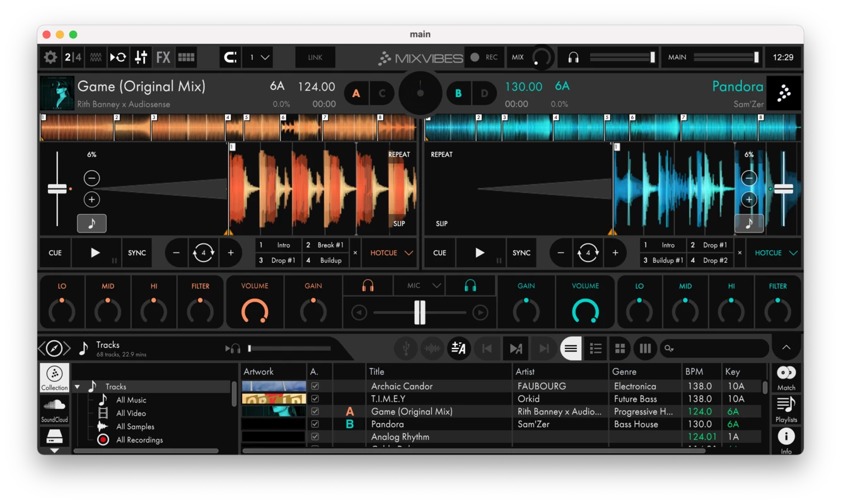The image size is (841, 504).
Task: Toggle SLIP mode on deck B
Action: pyautogui.click(x=441, y=224)
